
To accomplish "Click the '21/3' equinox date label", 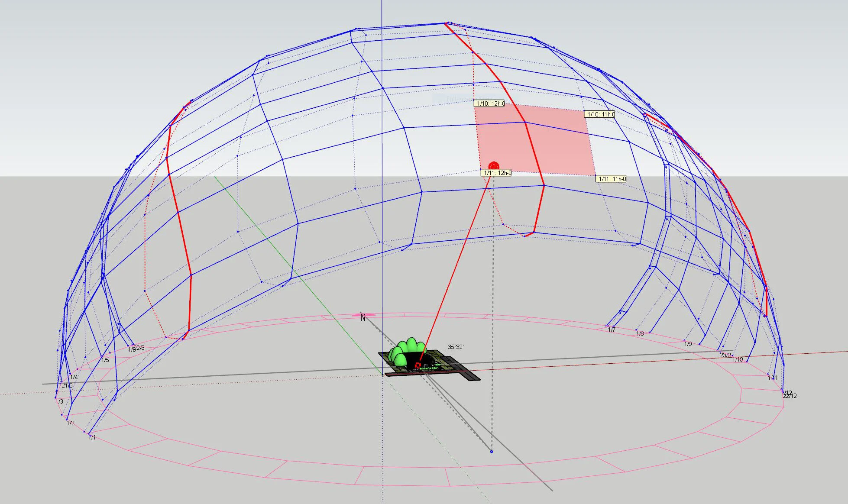I will click(x=67, y=385).
